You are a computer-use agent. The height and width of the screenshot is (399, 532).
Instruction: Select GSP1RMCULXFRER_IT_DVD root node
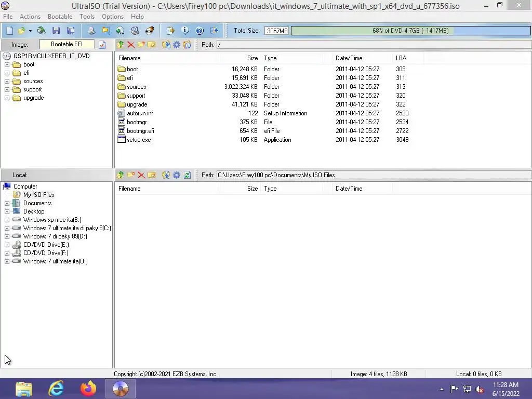(x=51, y=56)
